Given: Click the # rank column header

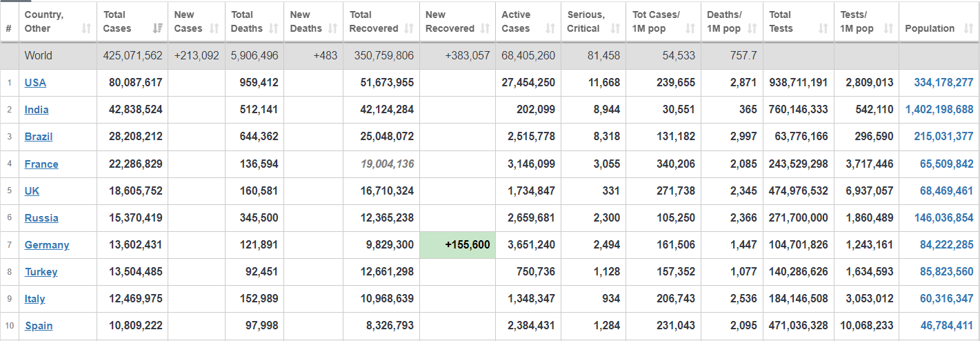Looking at the screenshot, I should tap(9, 21).
